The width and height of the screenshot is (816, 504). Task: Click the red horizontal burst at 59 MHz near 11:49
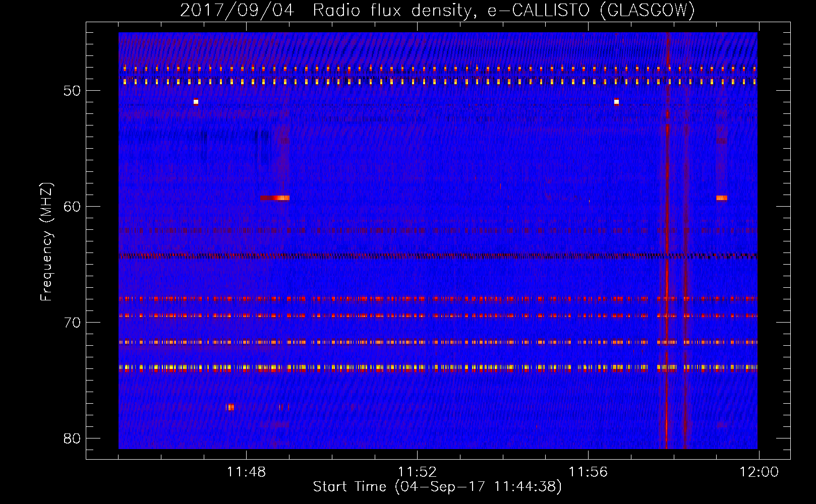click(x=275, y=198)
